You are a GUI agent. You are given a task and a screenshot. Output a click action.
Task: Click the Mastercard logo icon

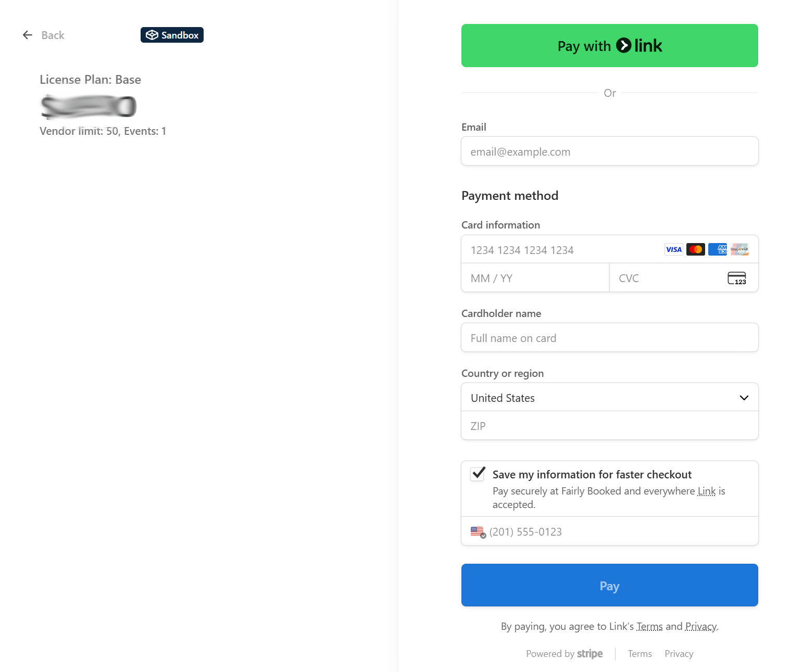(x=695, y=249)
